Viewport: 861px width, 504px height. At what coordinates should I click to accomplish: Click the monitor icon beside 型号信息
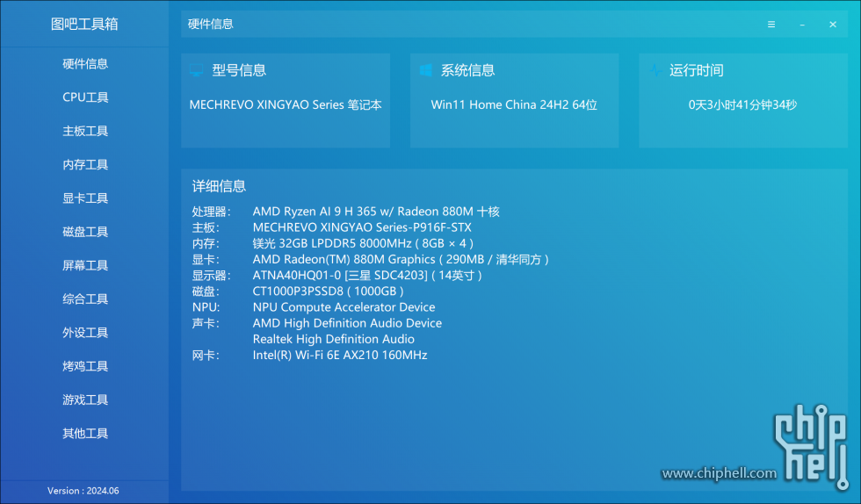(x=196, y=70)
